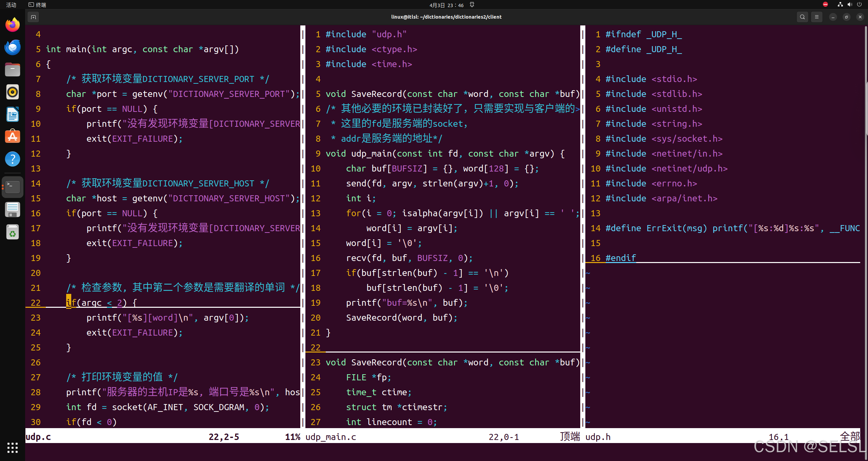The image size is (868, 461).
Task: Click the network tree icon in the tray
Action: pos(840,4)
